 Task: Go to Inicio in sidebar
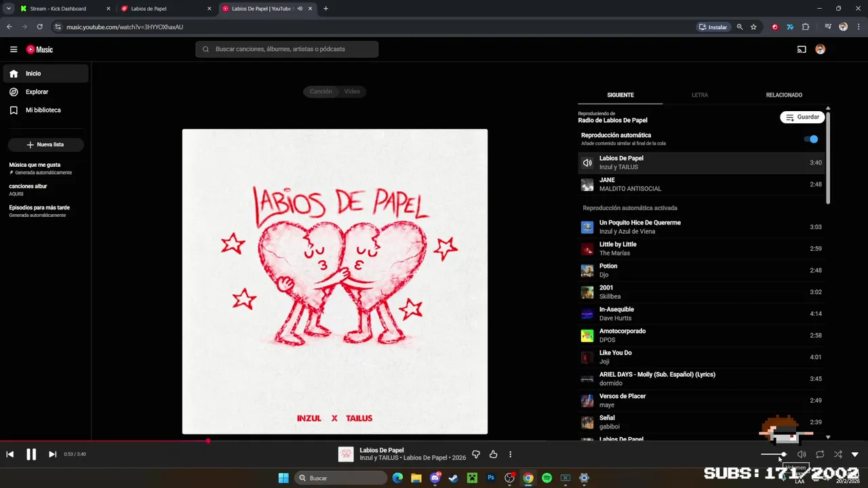(45, 73)
